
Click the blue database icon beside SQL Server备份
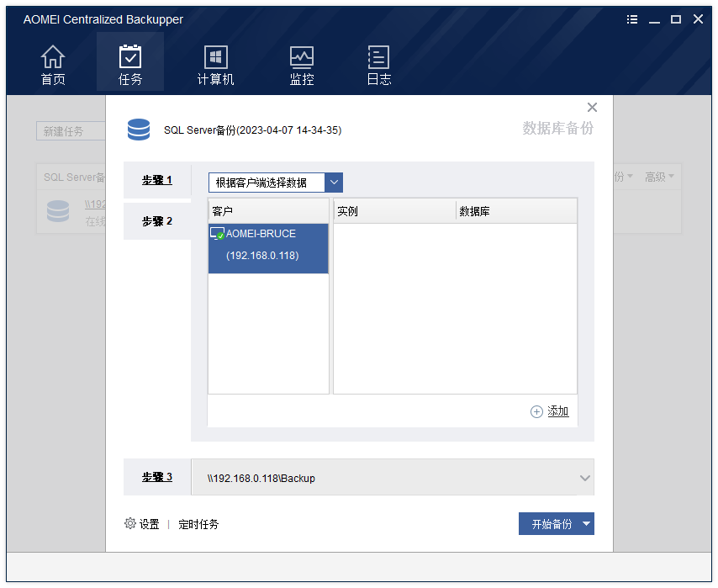click(138, 130)
